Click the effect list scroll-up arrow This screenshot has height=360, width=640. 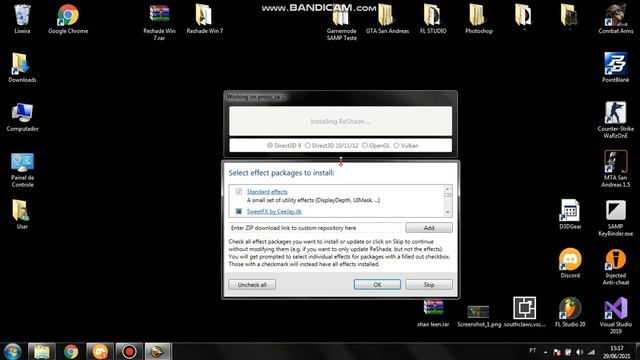pyautogui.click(x=448, y=189)
